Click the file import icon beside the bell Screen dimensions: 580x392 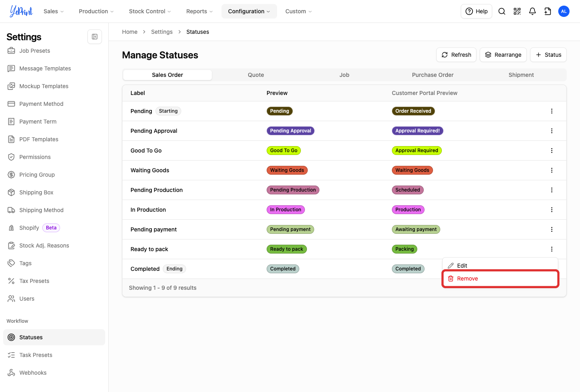(548, 11)
